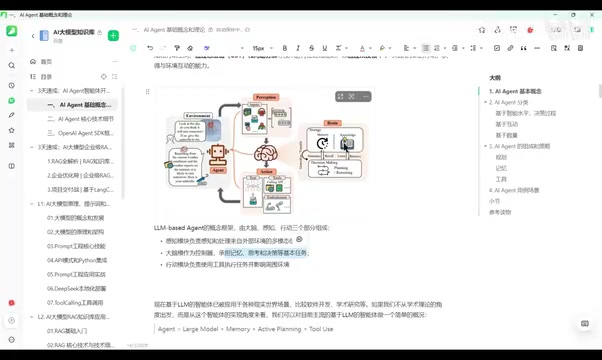Jump to outline item 2. AI Agent 分类
Screen dimensions: 602x360
click(x=508, y=102)
